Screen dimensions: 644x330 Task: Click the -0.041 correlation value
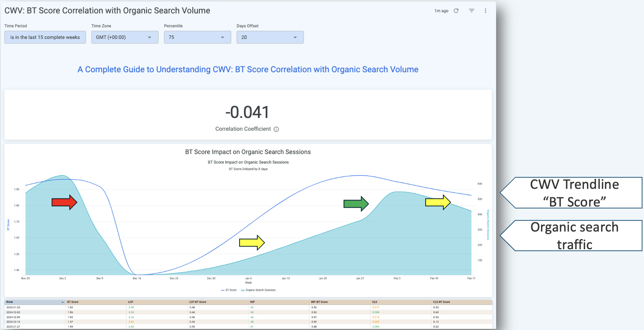point(247,112)
